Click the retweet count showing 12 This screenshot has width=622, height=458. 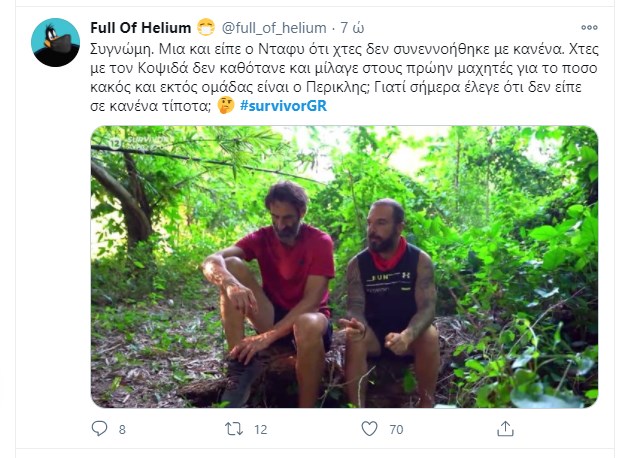(259, 430)
